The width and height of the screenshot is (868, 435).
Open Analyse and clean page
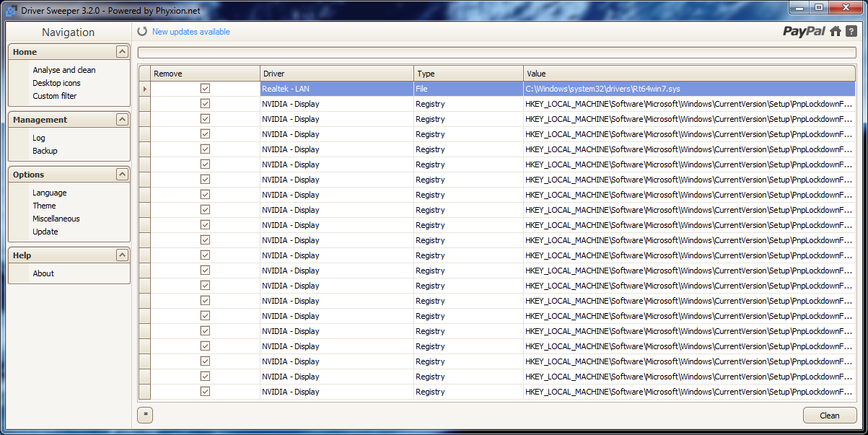tap(63, 70)
